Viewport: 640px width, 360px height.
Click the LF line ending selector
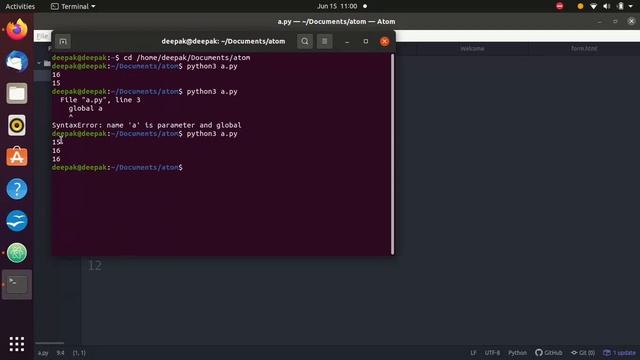tap(473, 353)
